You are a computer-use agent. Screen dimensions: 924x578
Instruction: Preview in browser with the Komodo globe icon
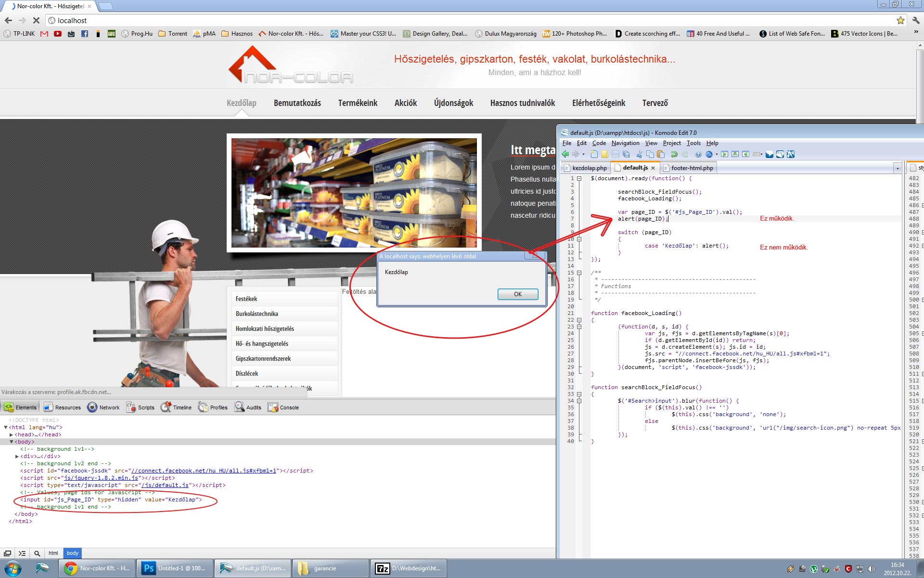point(709,154)
